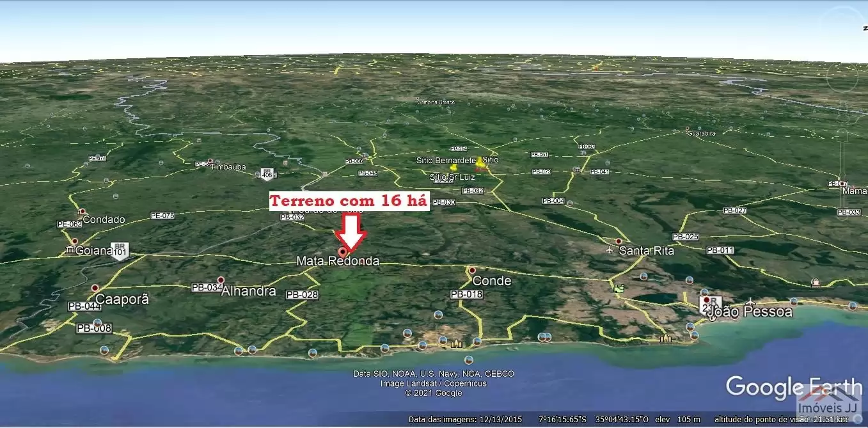
Task: Click the Look compass ring navigation control
Action: pos(841,76)
